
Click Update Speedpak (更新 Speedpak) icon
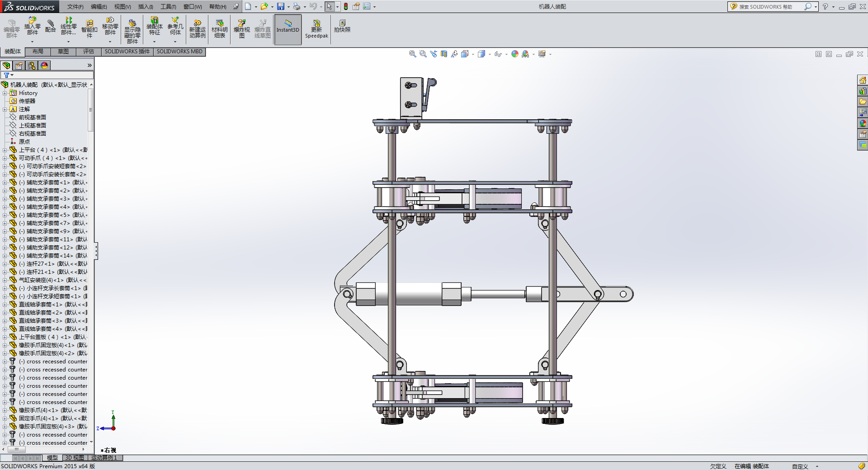316,29
